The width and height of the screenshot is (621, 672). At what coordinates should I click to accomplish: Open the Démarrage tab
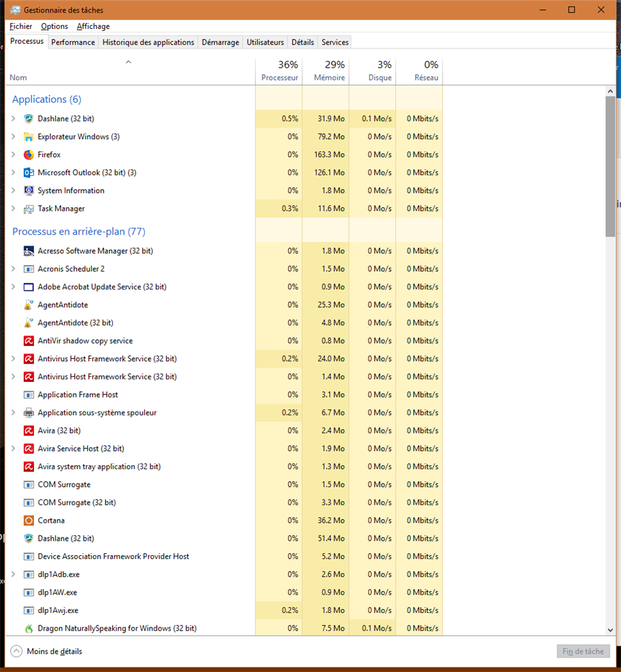pos(220,42)
